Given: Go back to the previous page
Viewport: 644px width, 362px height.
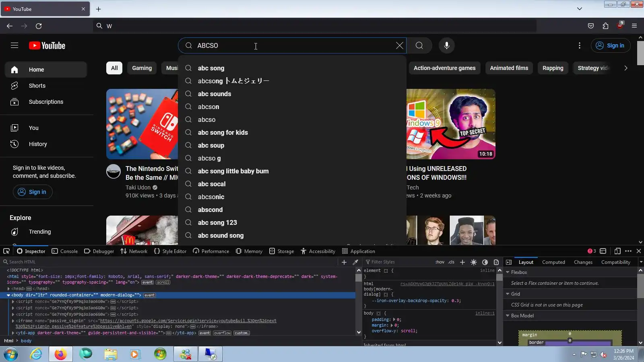Looking at the screenshot, I should [x=10, y=26].
